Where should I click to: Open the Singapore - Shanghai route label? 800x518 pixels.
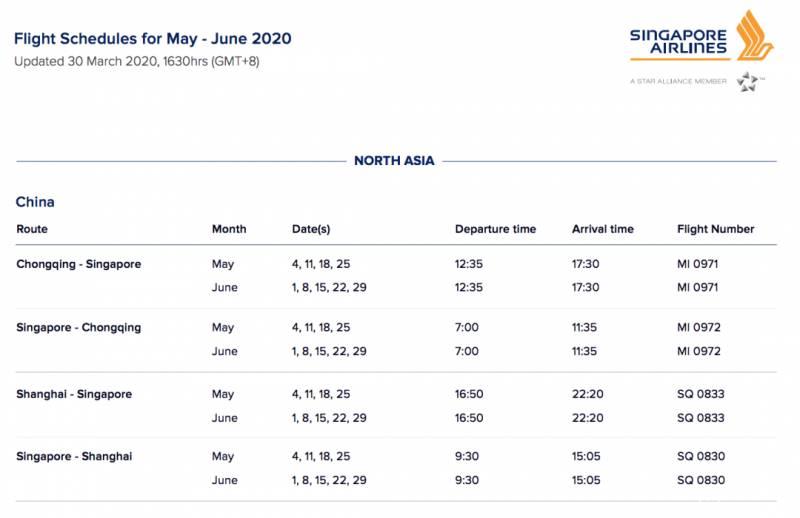[74, 457]
